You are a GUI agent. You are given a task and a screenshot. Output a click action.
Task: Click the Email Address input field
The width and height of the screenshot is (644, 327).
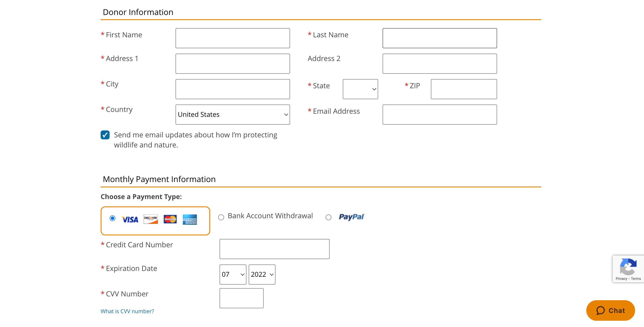click(439, 114)
